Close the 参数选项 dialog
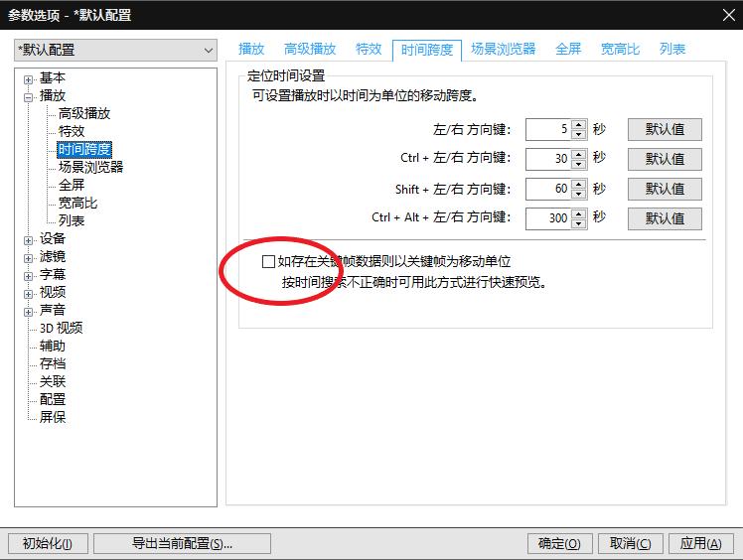Image resolution: width=743 pixels, height=560 pixels. (x=729, y=15)
